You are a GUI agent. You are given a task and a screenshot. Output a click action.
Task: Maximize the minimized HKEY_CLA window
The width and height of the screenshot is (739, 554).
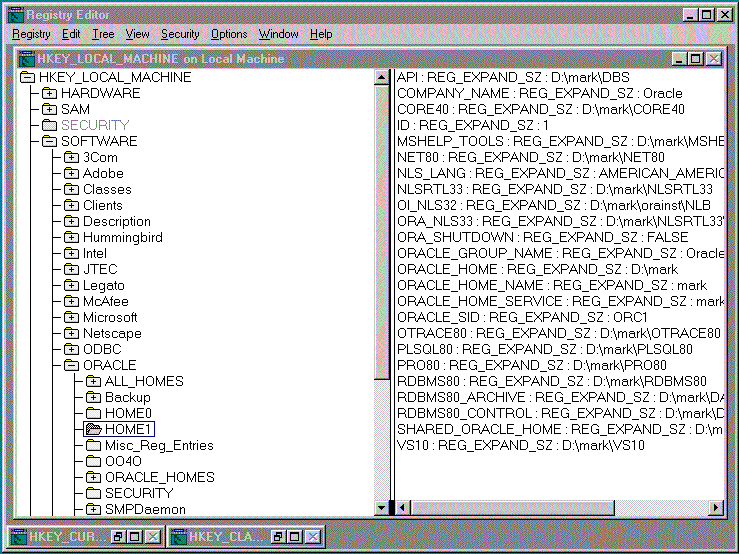click(295, 537)
